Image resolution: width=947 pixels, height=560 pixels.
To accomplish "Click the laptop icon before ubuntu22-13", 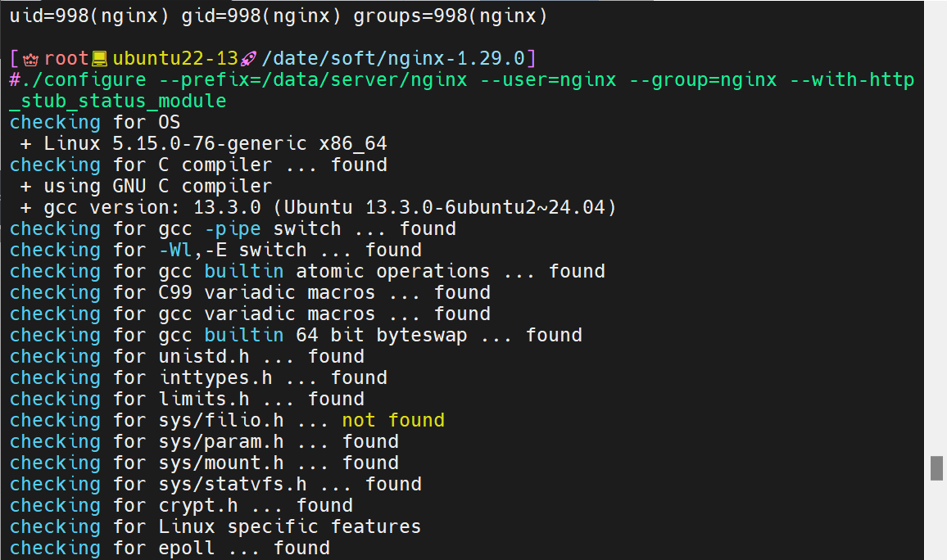I will coord(100,59).
